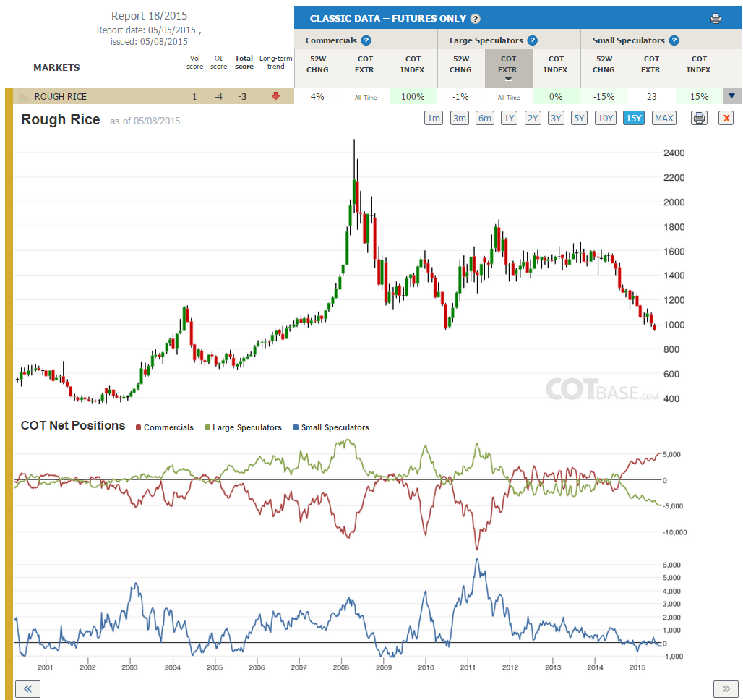The height and width of the screenshot is (700, 743).
Task: Click the Small Speculators 15% COT index cell
Action: pos(699,97)
